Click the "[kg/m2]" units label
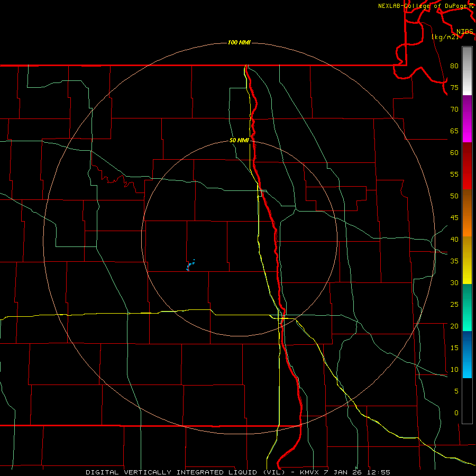 click(x=445, y=36)
